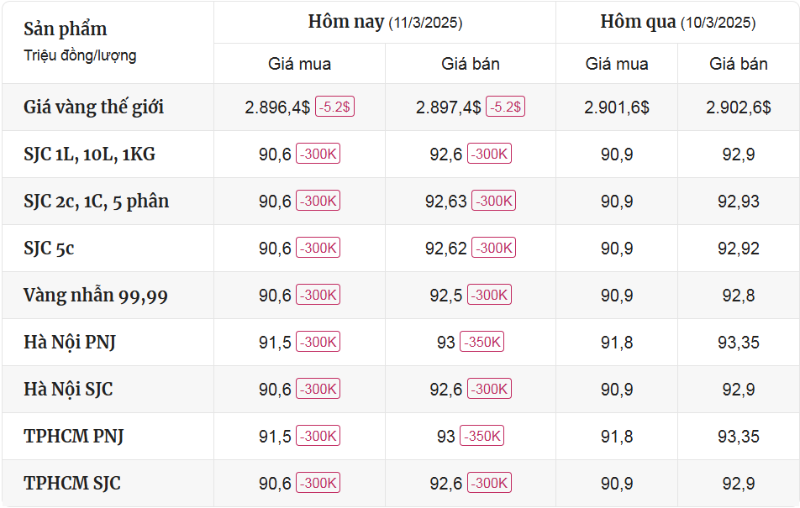Click the -5.2$ badge beside 2.896,4$

[335, 107]
